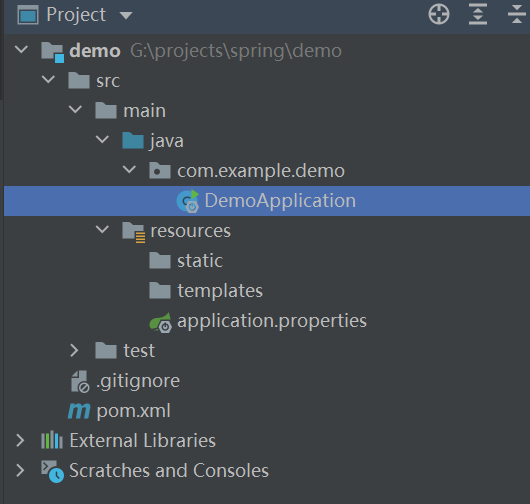Collapse the demo root project node
The image size is (530, 504).
[21, 50]
